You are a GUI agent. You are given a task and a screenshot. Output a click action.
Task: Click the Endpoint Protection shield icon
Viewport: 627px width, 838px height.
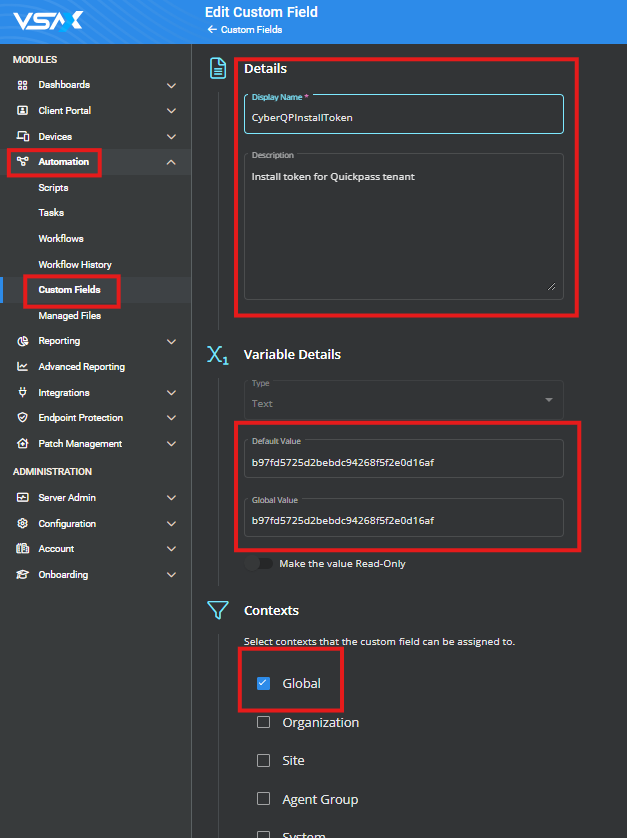click(23, 417)
